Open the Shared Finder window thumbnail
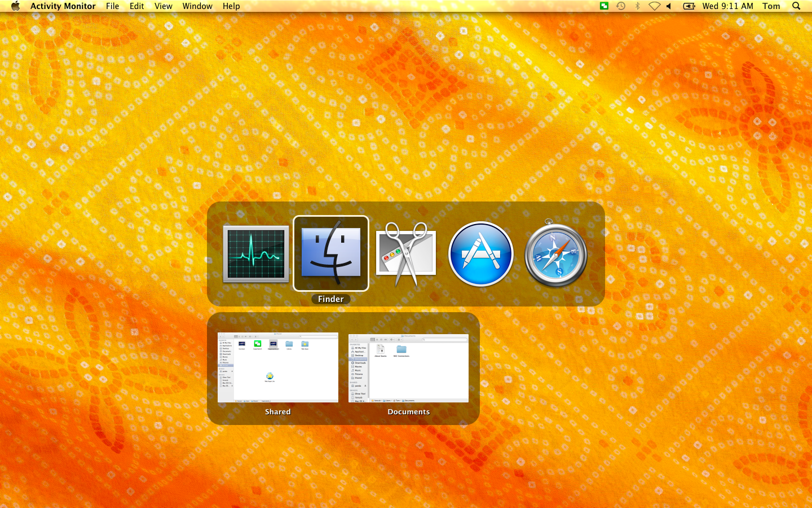 (278, 367)
